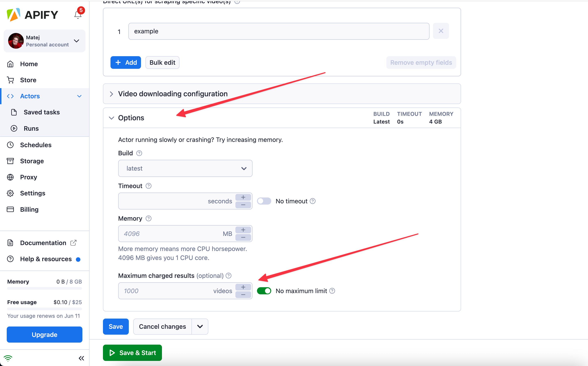Viewport: 588px width, 366px height.
Task: Click the example URL input field
Action: tap(278, 31)
